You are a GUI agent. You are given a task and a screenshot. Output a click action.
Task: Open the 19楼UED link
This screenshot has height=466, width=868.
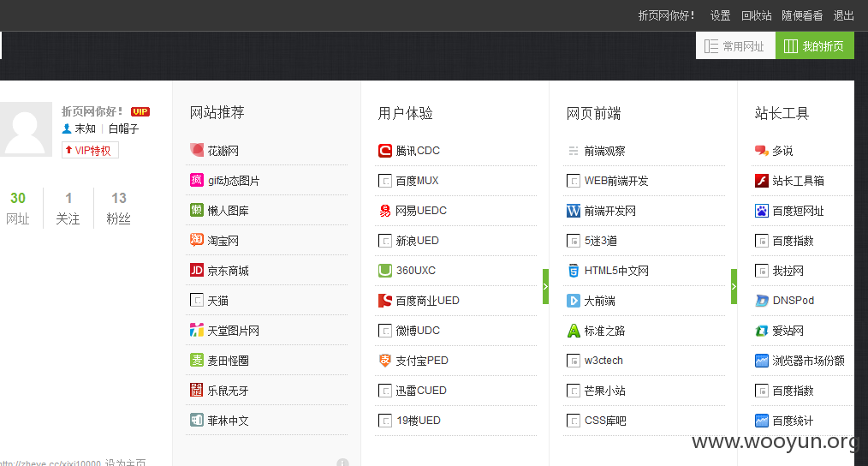click(x=419, y=421)
